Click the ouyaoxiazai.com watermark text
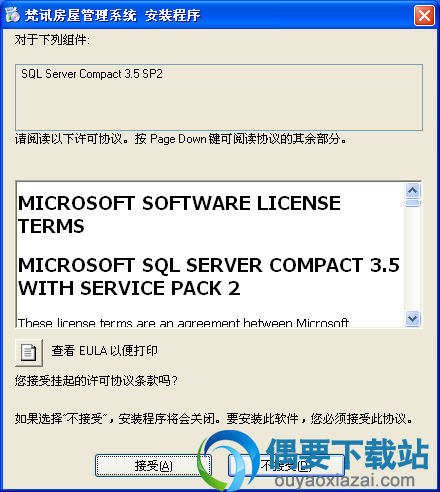440x492 pixels. (344, 480)
